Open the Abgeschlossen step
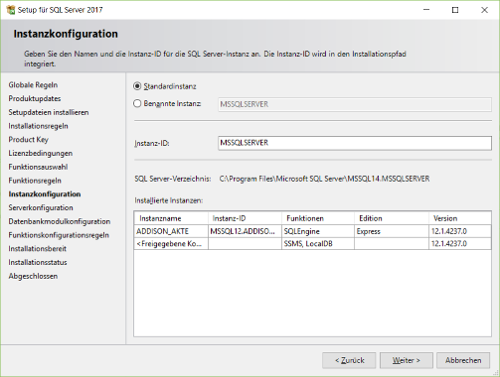 (33, 276)
